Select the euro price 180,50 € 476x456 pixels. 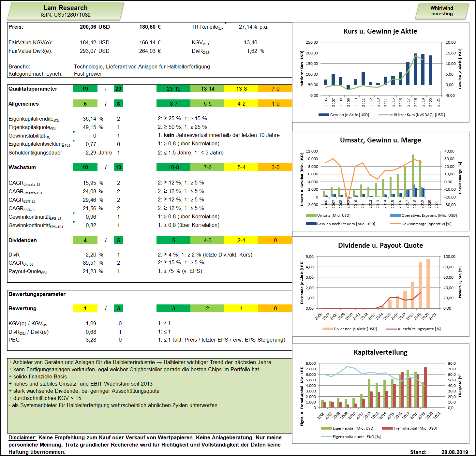coord(150,27)
